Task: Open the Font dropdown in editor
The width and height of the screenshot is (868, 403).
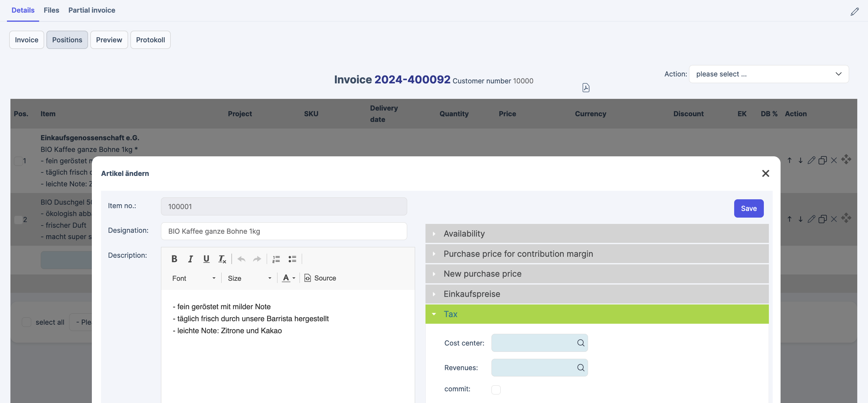Action: pyautogui.click(x=193, y=278)
